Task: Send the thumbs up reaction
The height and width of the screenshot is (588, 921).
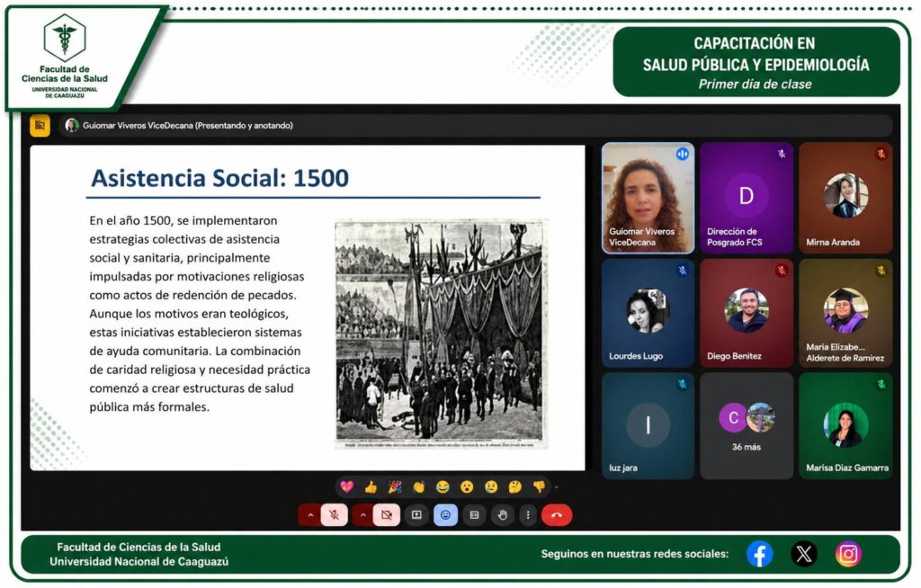Action: (371, 486)
